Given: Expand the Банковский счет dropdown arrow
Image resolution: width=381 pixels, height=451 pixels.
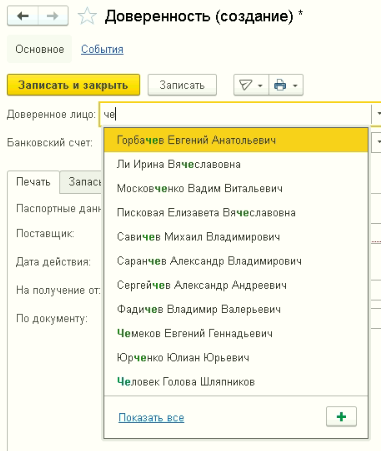Looking at the screenshot, I should (x=377, y=142).
